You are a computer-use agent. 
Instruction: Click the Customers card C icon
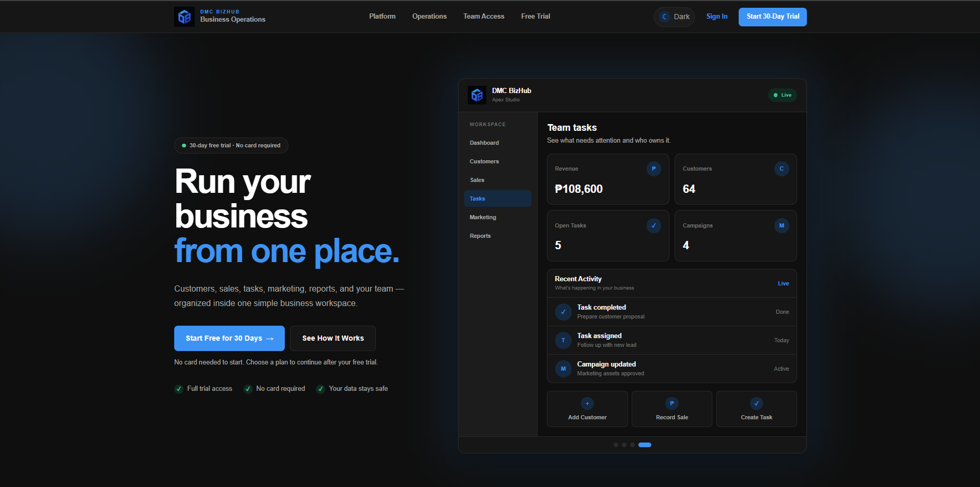[782, 169]
